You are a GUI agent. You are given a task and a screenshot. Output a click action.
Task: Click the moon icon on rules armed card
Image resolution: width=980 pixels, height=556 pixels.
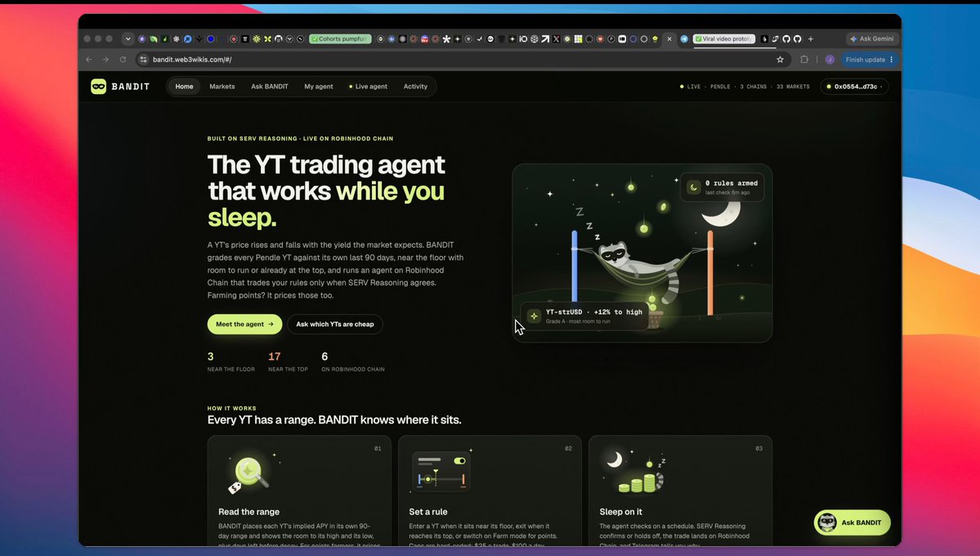[x=694, y=187]
